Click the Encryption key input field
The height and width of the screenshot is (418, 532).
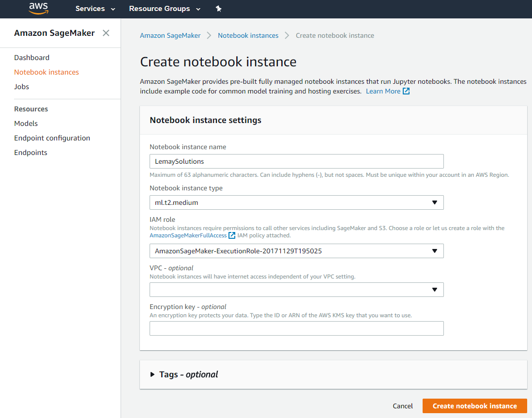coord(296,328)
